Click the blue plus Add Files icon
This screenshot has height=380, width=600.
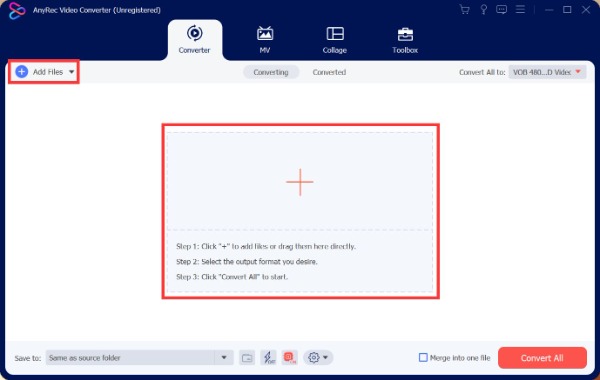pos(22,72)
